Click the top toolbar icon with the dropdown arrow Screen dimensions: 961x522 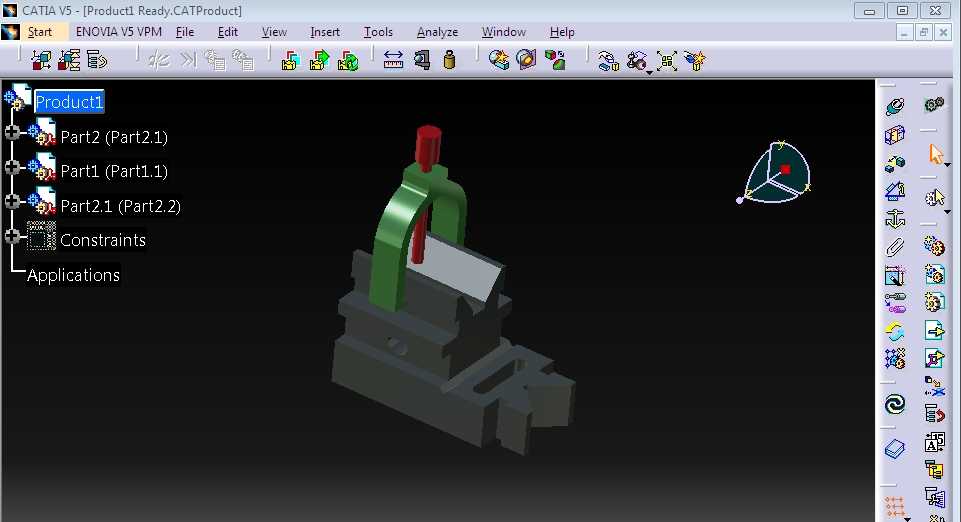pos(637,61)
